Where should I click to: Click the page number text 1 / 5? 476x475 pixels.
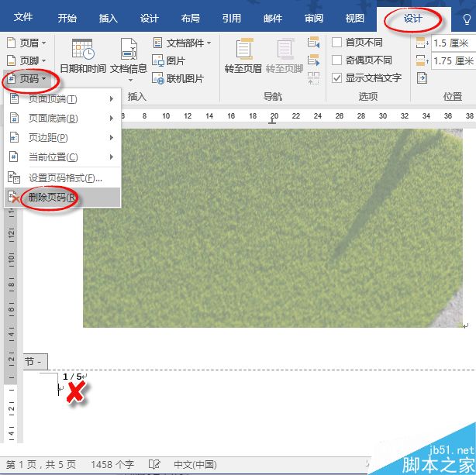(72, 377)
